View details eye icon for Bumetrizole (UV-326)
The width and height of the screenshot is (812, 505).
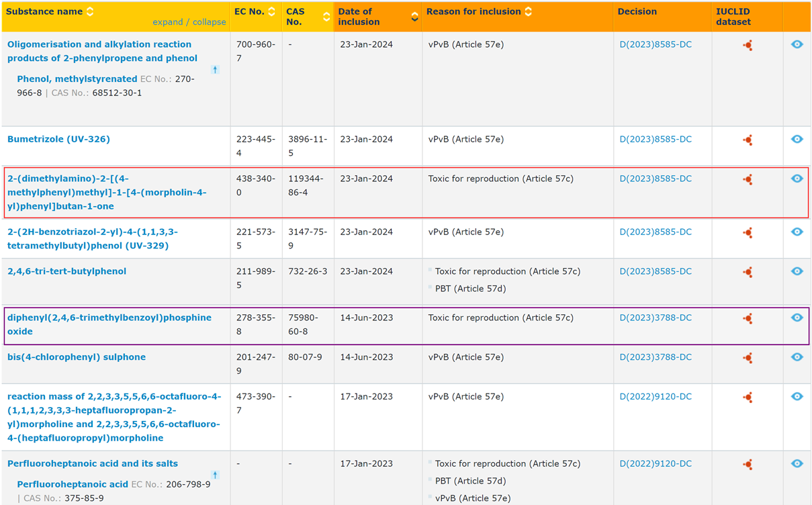(797, 139)
